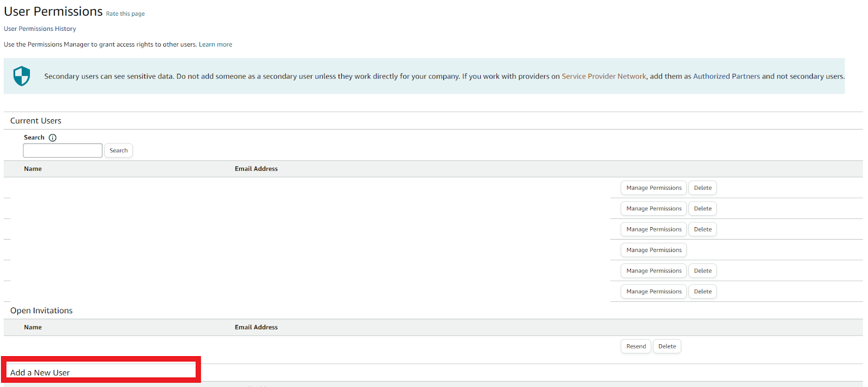Image resolution: width=868 pixels, height=387 pixels.
Task: Click the Rate this page link
Action: tap(125, 14)
